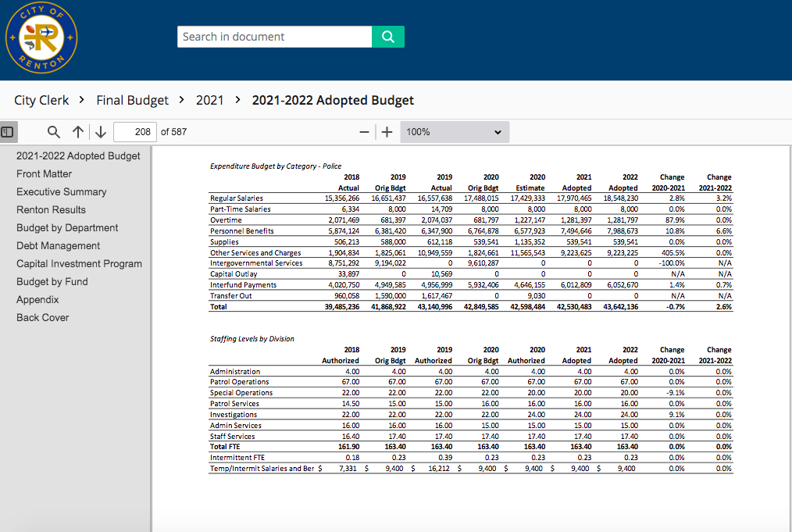Click the City of Renton logo
Image resolution: width=792 pixels, height=532 pixels.
(41, 37)
